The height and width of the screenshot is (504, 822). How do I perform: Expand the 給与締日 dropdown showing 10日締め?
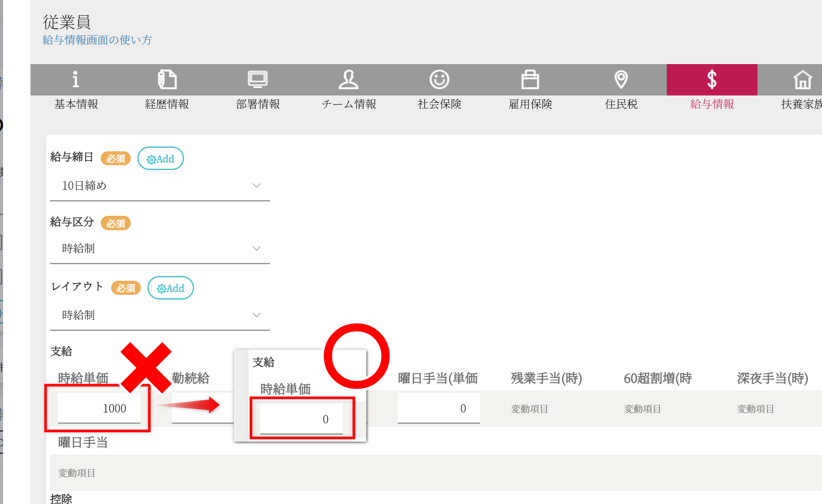coord(160,186)
